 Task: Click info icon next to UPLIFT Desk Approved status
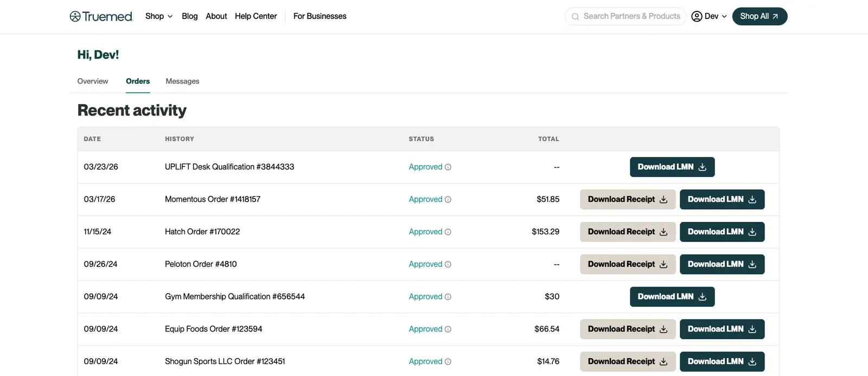pos(448,167)
